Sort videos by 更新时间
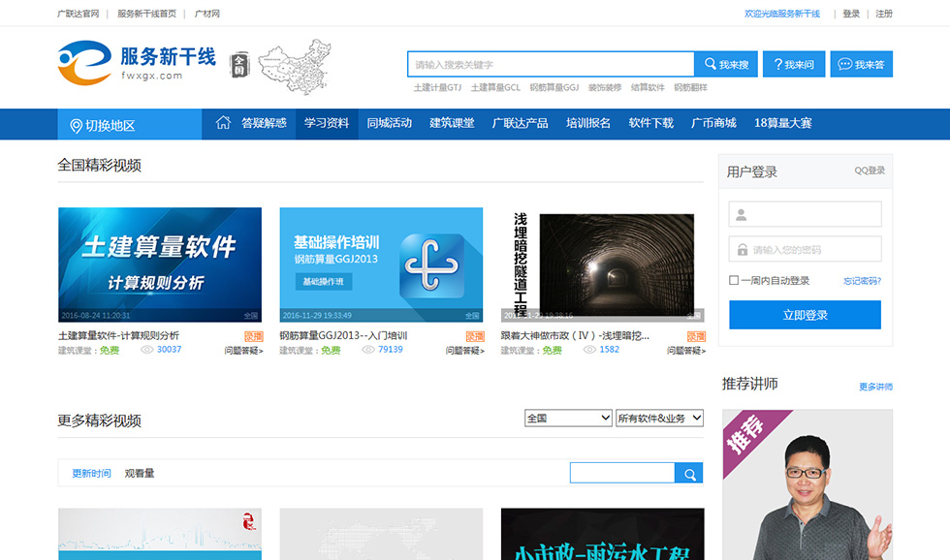The width and height of the screenshot is (950, 560). 91,474
